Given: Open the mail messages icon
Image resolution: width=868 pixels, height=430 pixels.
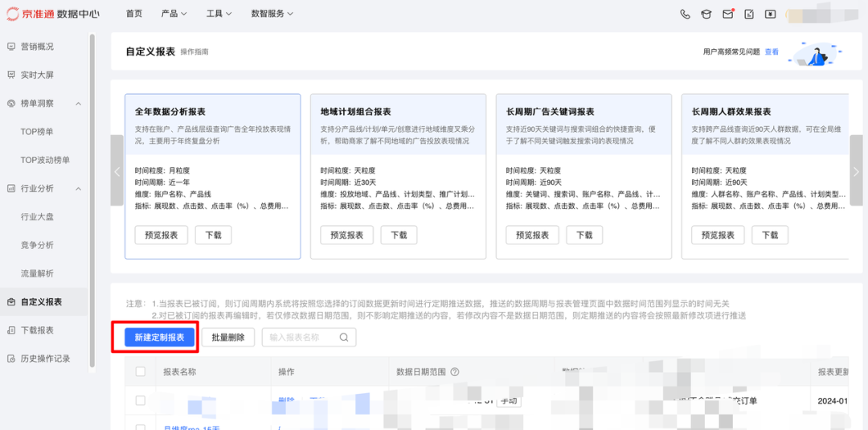Looking at the screenshot, I should (x=728, y=14).
